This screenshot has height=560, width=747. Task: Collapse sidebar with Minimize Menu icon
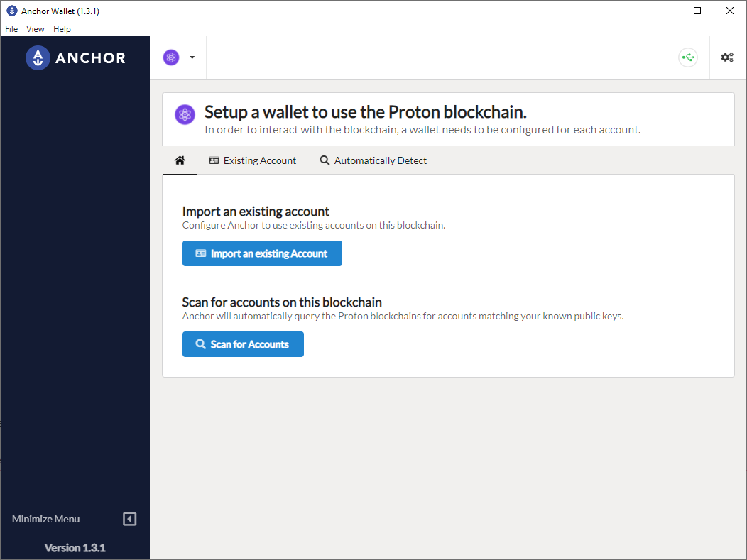click(129, 519)
